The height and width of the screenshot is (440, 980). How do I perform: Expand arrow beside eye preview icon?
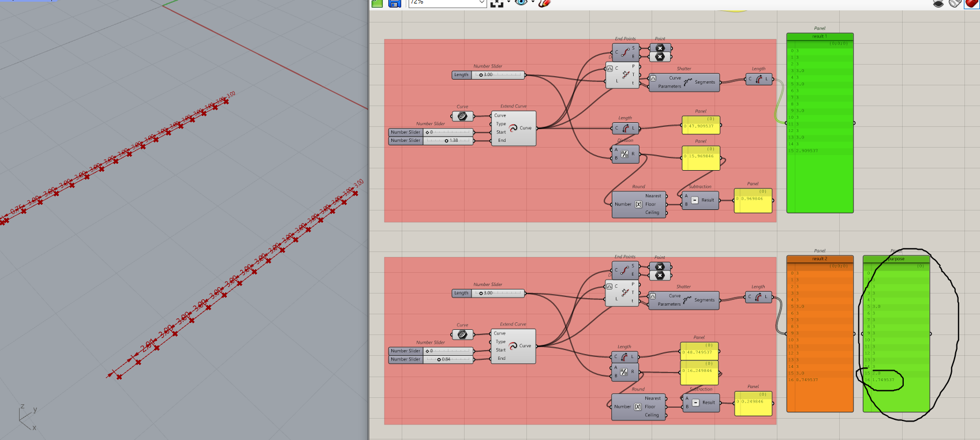[532, 3]
